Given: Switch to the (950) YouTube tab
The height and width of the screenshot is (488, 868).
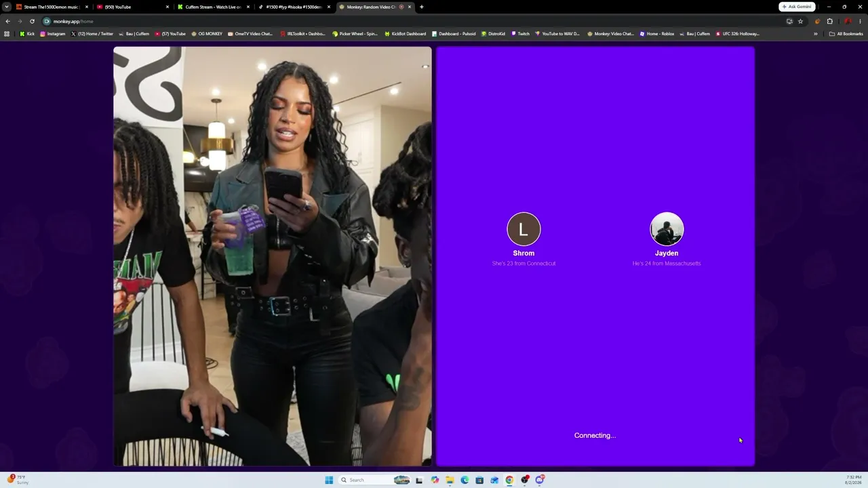Looking at the screenshot, I should pyautogui.click(x=133, y=7).
